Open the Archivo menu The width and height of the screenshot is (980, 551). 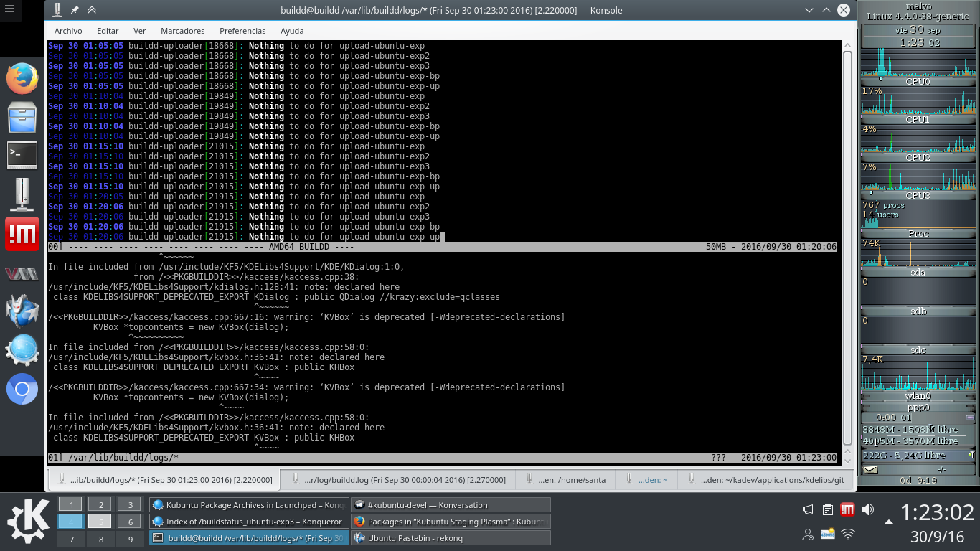[x=68, y=31]
